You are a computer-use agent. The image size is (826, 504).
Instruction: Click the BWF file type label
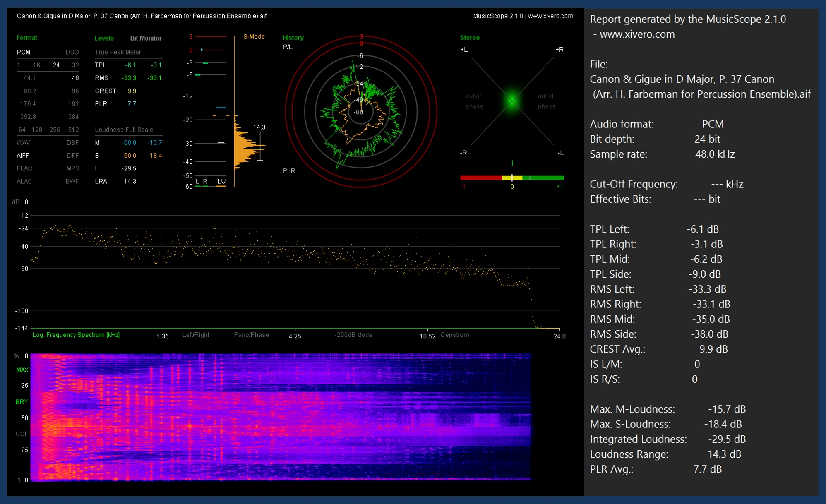pos(72,181)
